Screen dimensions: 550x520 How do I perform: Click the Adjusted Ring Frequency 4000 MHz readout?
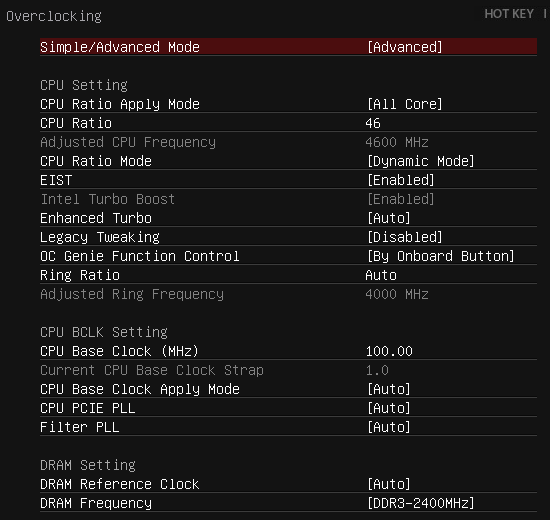tap(397, 294)
